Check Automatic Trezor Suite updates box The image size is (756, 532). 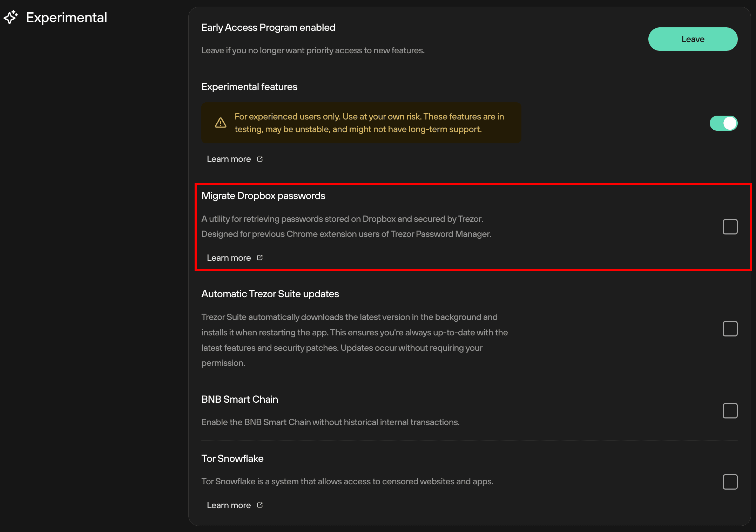coord(730,329)
